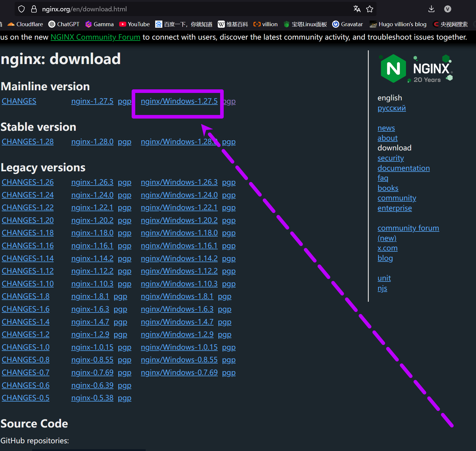Viewport: 476px width, 451px height.
Task: Open the browser downloads icon
Action: 431,9
